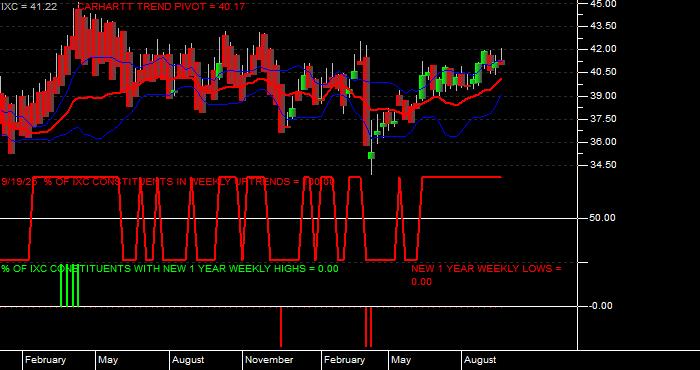Click the first February date axis label

(x=46, y=360)
